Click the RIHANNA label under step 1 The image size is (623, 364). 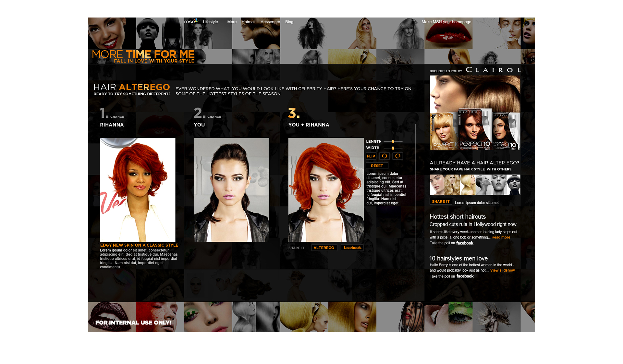pyautogui.click(x=112, y=125)
